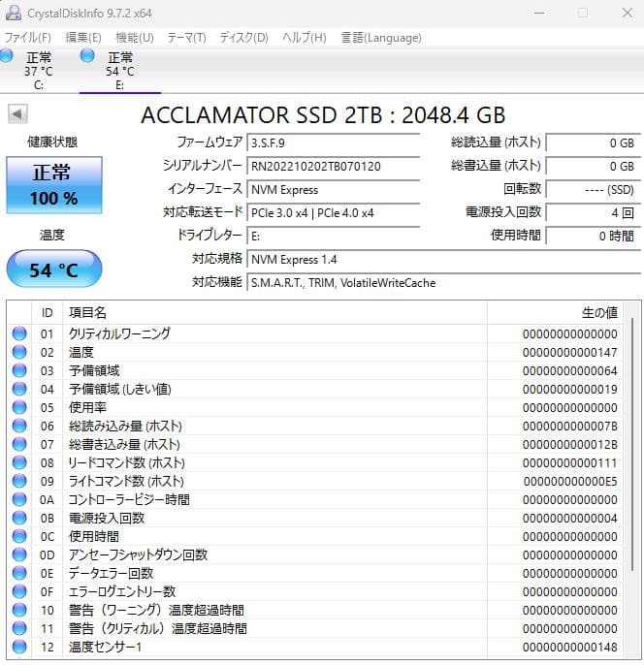644x665 pixels.
Task: Open the 編集(E) menu
Action: click(83, 38)
